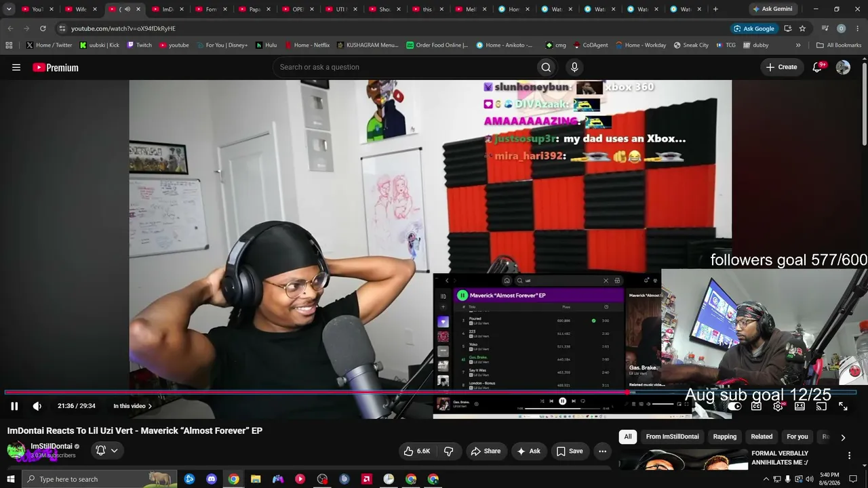Select the 'Rapping' filter chip
Screen dimensions: 868x488
724,436
